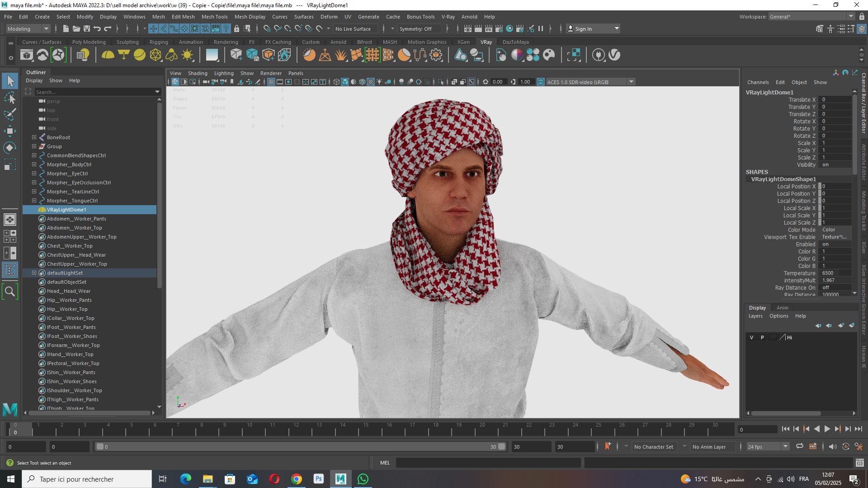The height and width of the screenshot is (488, 868).
Task: Select the Rotate tool in toolbox
Action: click(10, 148)
